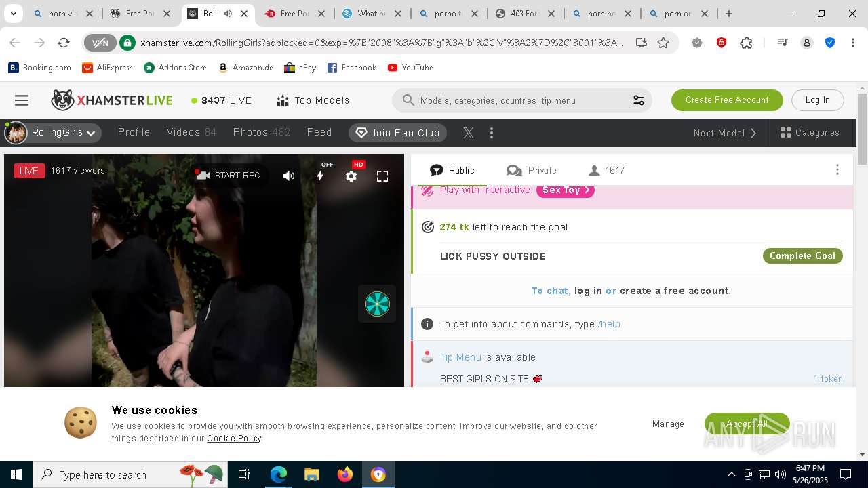Enter fullscreen video mode

(382, 176)
